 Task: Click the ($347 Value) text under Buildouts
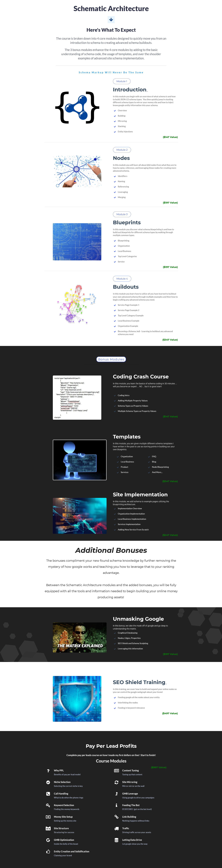pos(170,340)
